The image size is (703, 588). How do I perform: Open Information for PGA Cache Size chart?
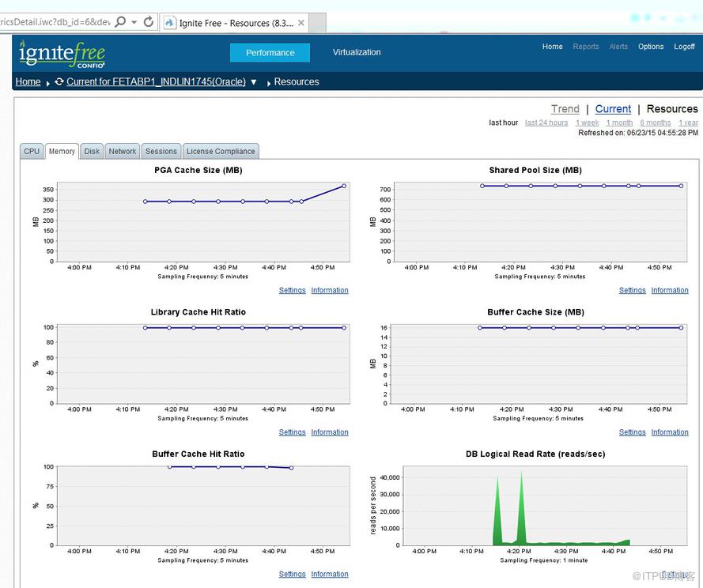(x=330, y=290)
